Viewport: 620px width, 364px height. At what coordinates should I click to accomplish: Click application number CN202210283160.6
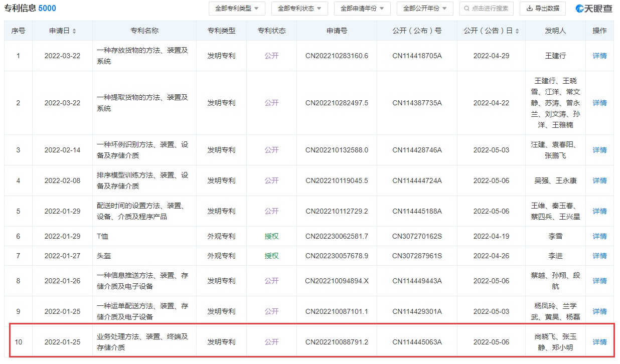tap(337, 56)
